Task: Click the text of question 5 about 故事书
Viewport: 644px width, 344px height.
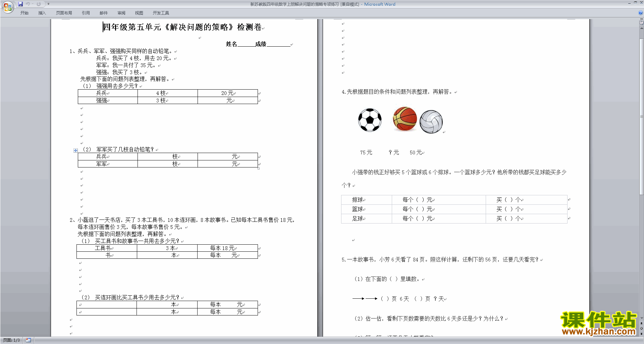Action: 440,260
